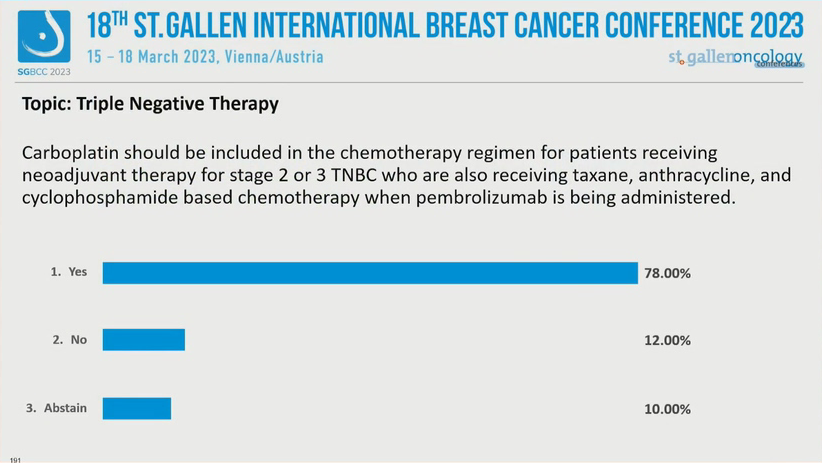The image size is (822, 463).
Task: Click the date line '15 – 18 March 2023'
Action: (149, 57)
